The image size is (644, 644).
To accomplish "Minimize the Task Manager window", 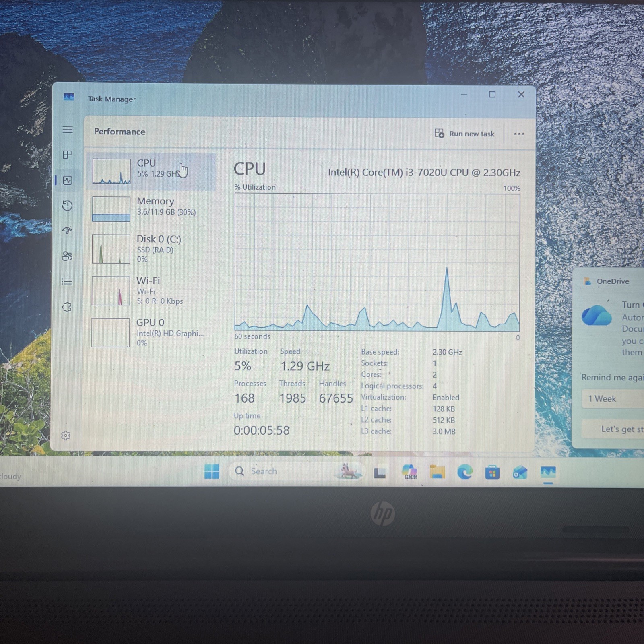I will coord(464,95).
